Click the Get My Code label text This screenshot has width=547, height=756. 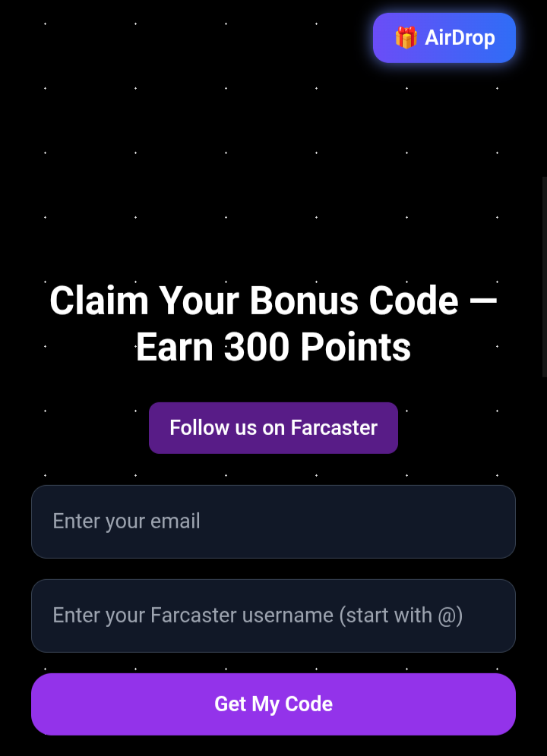pyautogui.click(x=273, y=704)
